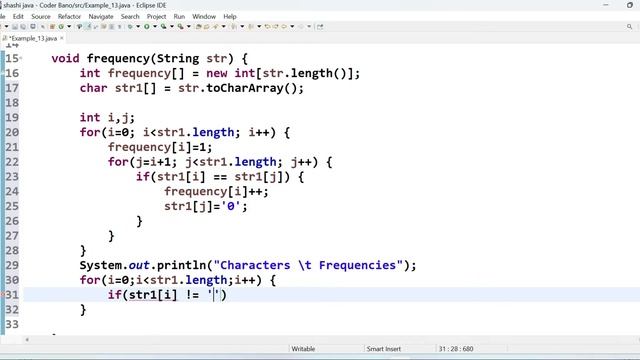
Task: Open the Run menu
Action: pyautogui.click(x=179, y=16)
